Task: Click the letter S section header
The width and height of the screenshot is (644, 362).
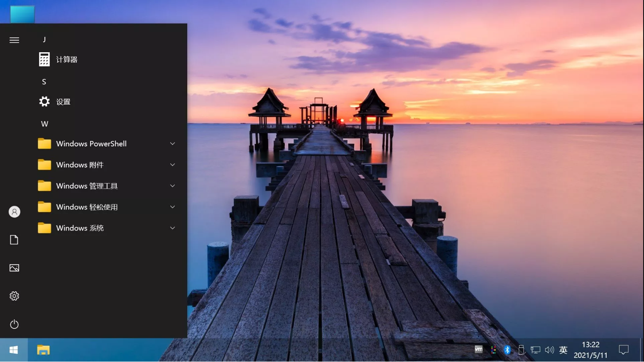Action: [x=44, y=82]
